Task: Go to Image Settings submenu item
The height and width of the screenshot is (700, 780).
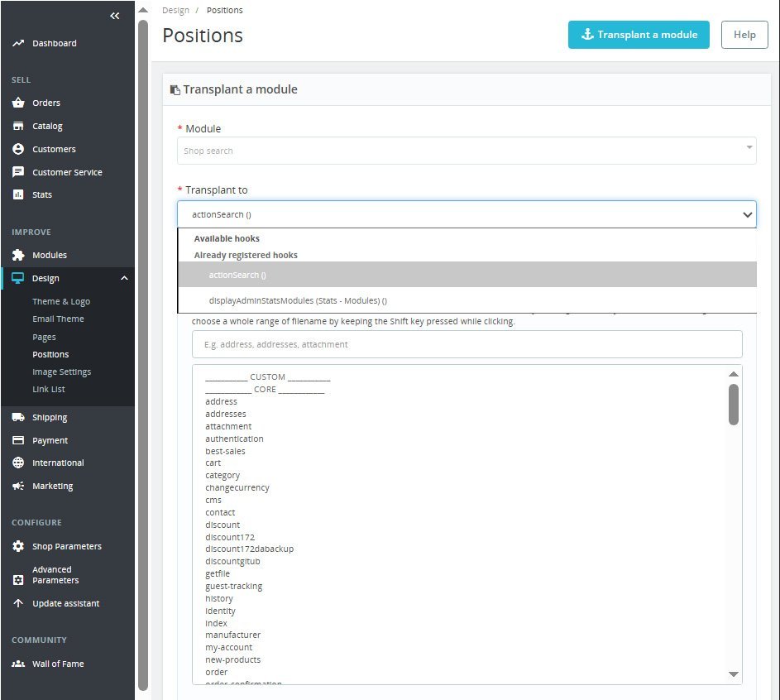Action: (62, 372)
